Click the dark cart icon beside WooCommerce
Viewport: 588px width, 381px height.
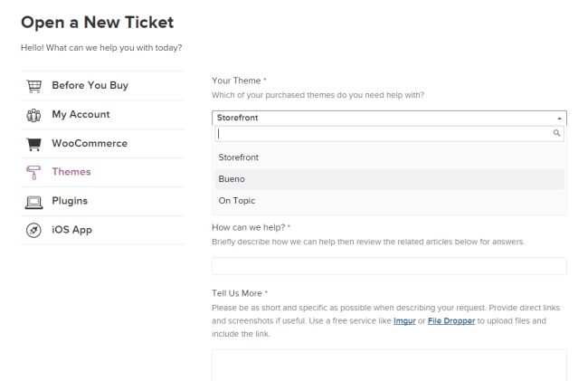coord(33,144)
